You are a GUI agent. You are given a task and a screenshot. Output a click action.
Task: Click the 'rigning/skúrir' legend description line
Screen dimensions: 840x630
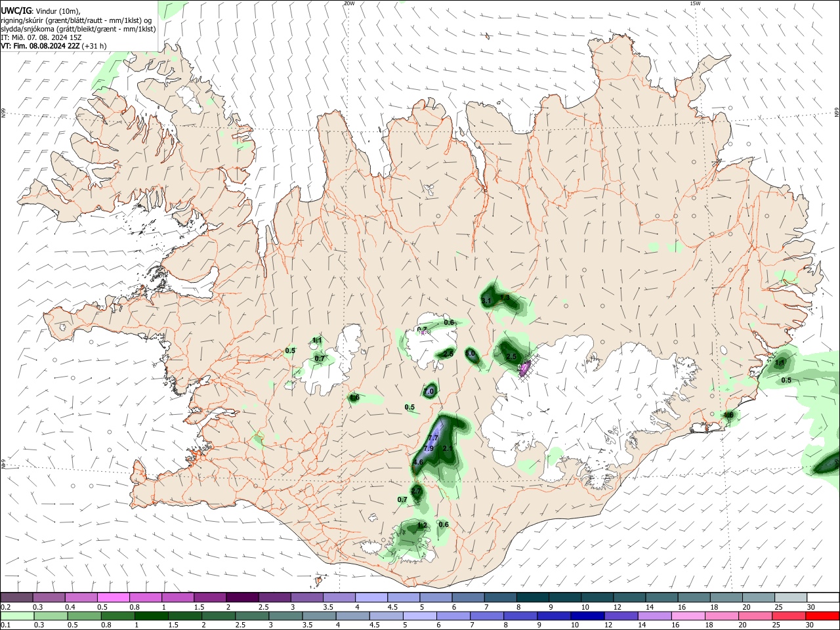(x=76, y=20)
